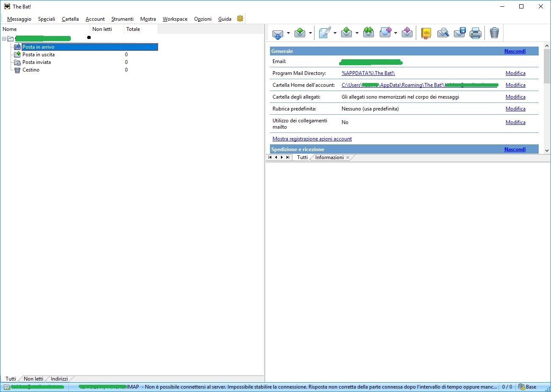
Task: Click the Totale column header
Action: [x=141, y=29]
